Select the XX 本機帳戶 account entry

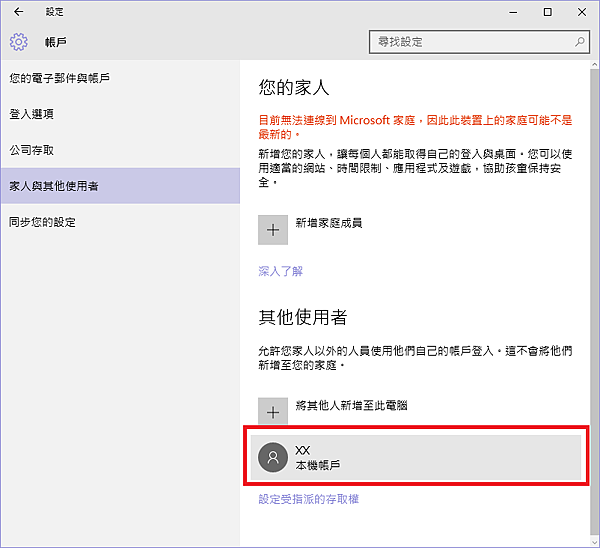(x=416, y=457)
